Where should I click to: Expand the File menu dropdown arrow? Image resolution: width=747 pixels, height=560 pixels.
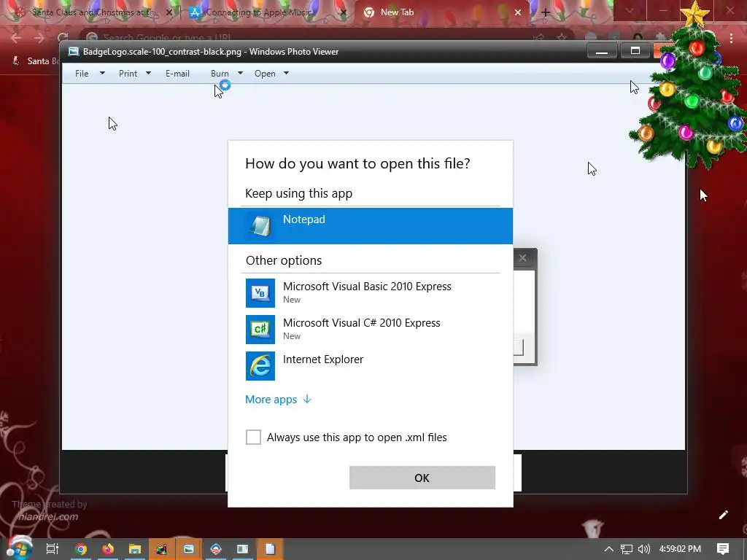(102, 74)
